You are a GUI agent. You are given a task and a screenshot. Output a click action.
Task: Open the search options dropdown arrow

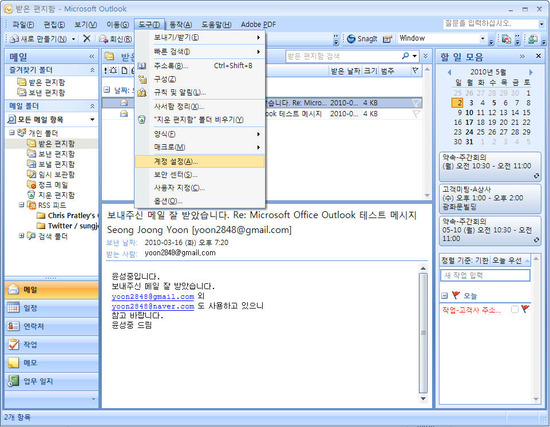click(x=415, y=56)
